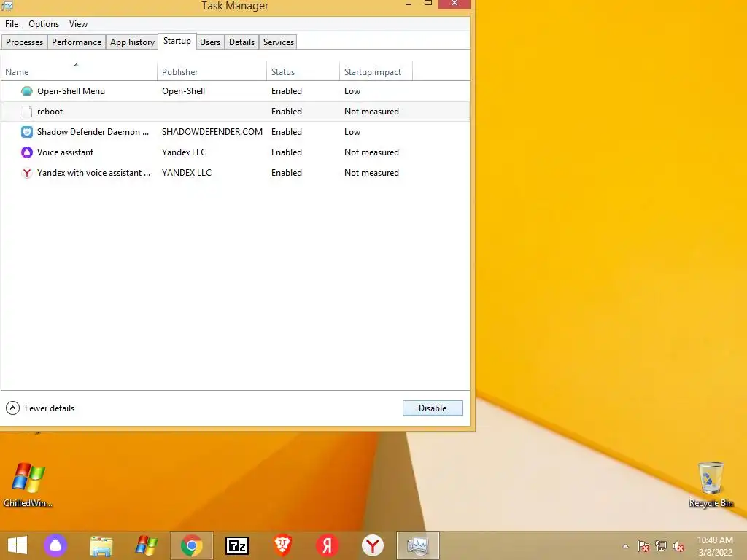Viewport: 747px width, 560px height.
Task: Switch to the Details tab
Action: pyautogui.click(x=241, y=42)
